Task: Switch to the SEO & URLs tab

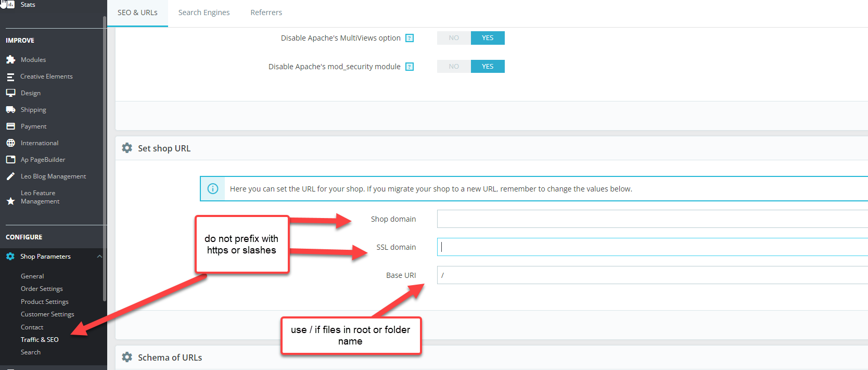Action: click(137, 12)
